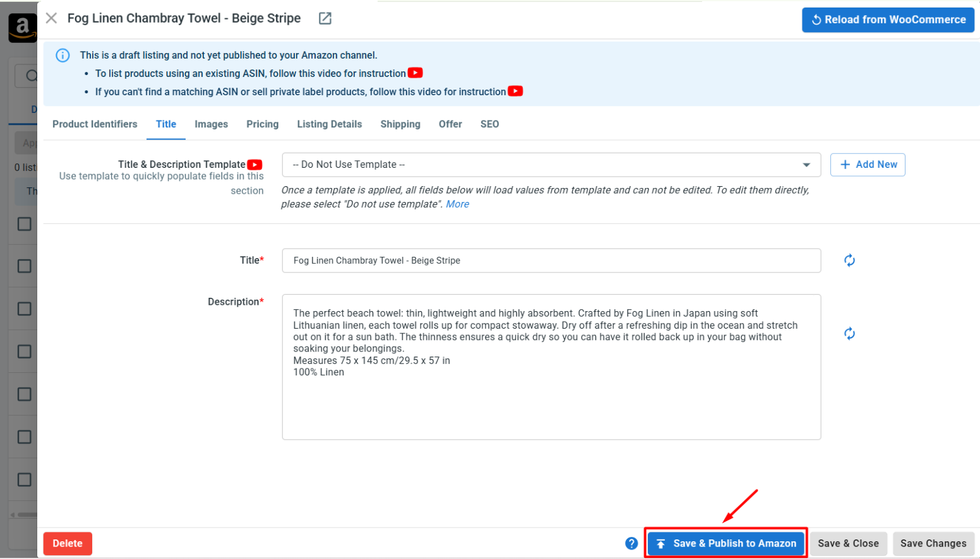Click the red Delete button
Screen dimensions: 980x559
[68, 544]
